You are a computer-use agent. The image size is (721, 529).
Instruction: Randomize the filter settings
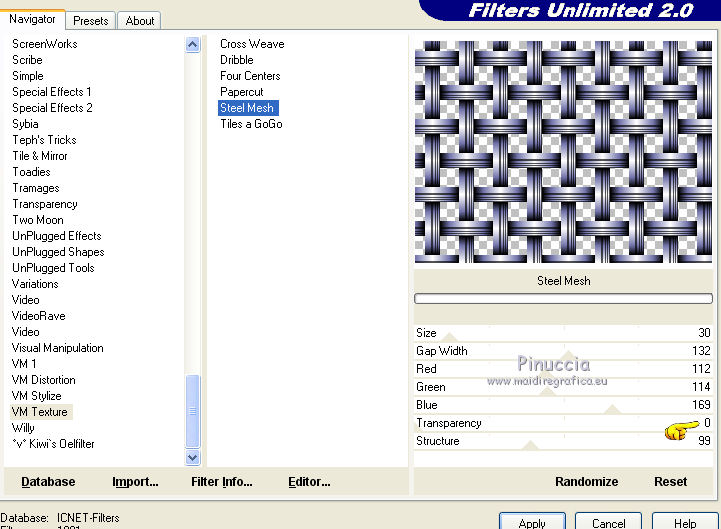click(x=587, y=482)
